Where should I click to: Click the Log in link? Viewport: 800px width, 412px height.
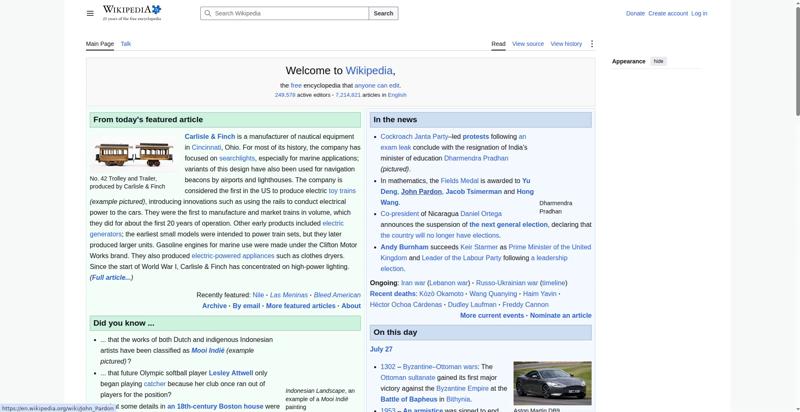point(699,13)
